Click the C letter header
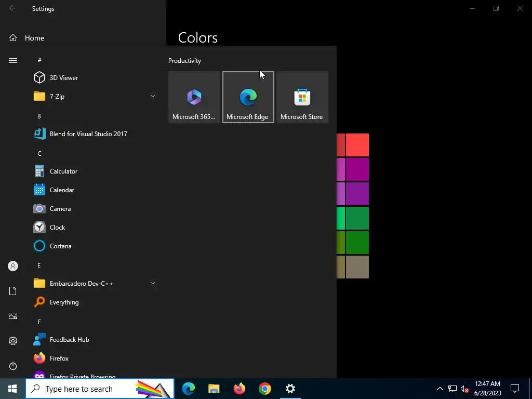Image resolution: width=532 pixels, height=399 pixels. pyautogui.click(x=39, y=153)
